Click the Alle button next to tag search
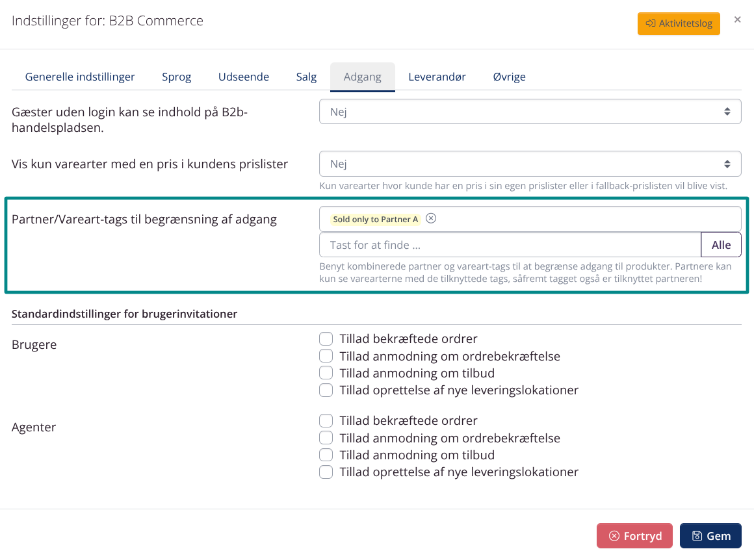 click(x=721, y=245)
